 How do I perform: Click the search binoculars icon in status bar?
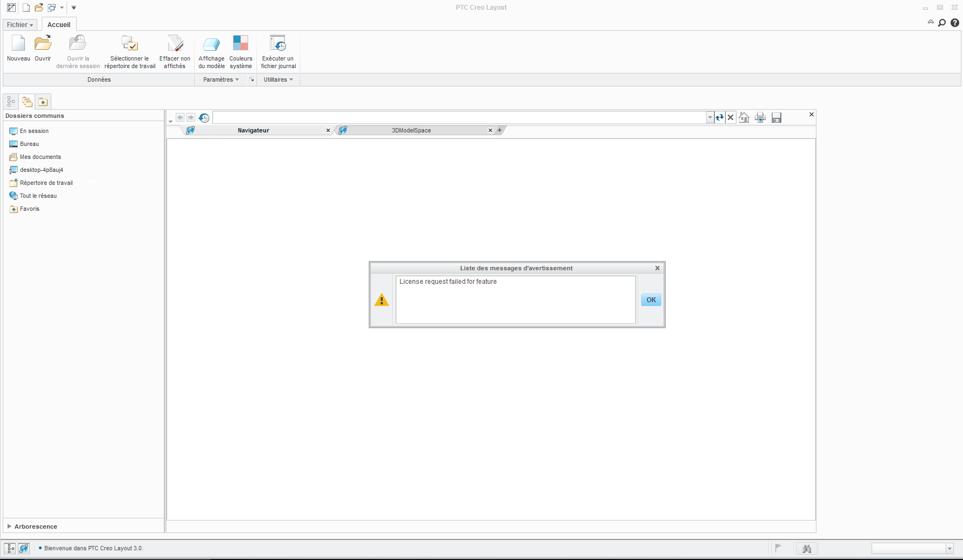[x=807, y=548]
